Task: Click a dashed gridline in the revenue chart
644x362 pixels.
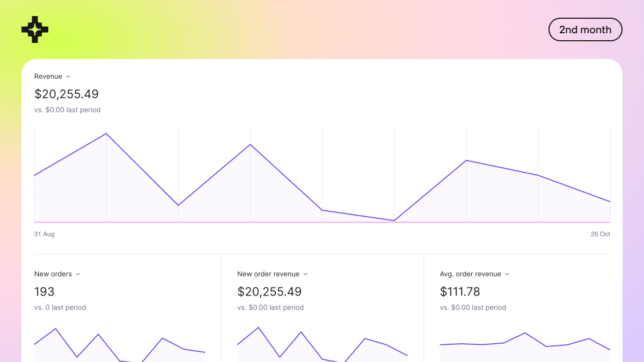Action: click(x=178, y=172)
